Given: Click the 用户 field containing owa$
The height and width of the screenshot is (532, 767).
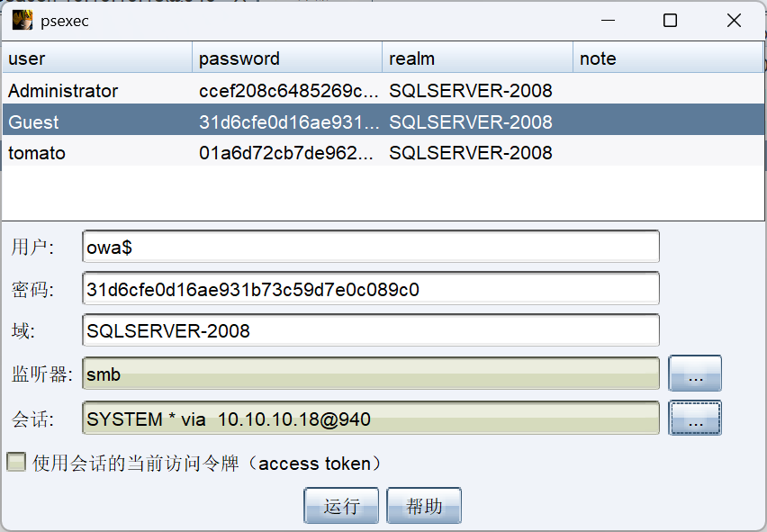Looking at the screenshot, I should 370,247.
